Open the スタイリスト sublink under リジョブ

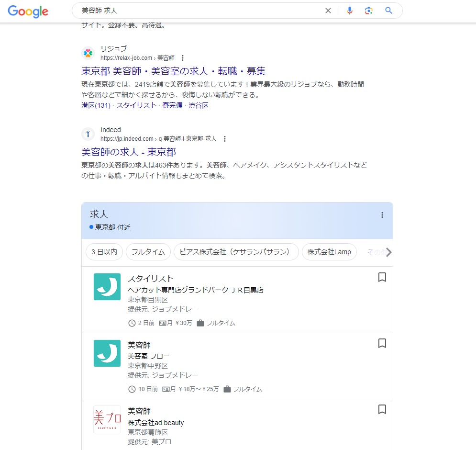pyautogui.click(x=136, y=105)
